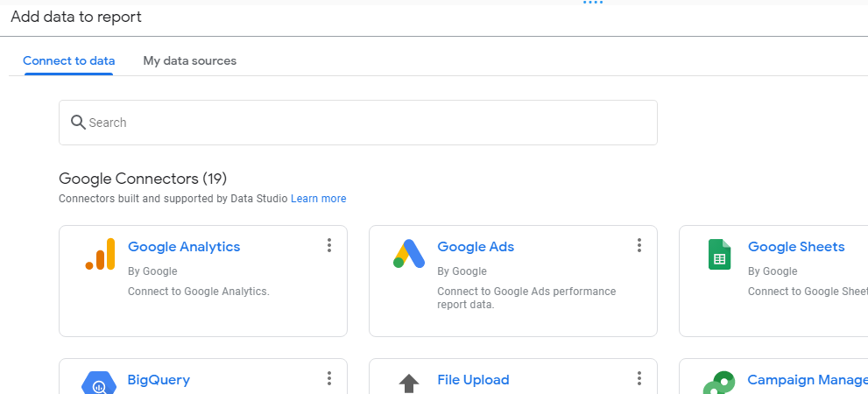Select the File Upload connector title

[473, 380]
